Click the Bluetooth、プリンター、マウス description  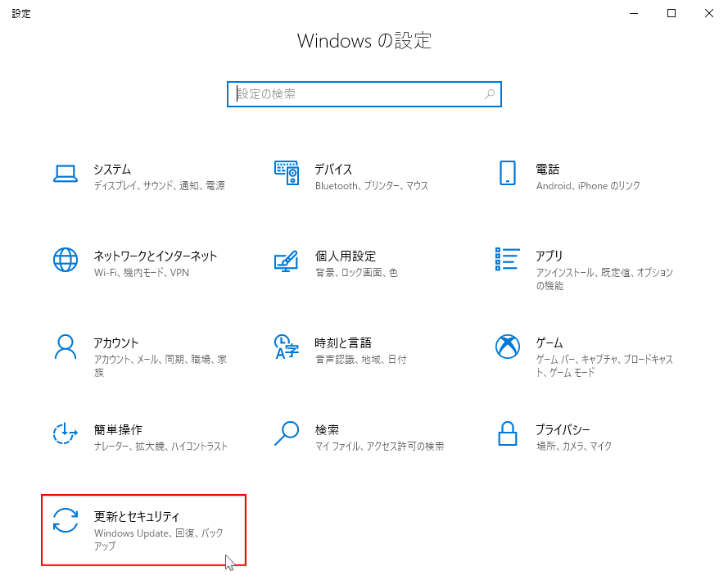(x=372, y=186)
